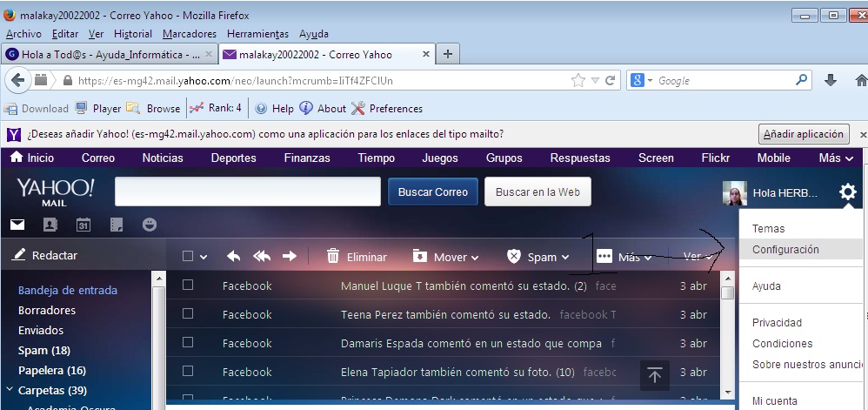Collapse the Carpetas folder list
Image resolution: width=868 pixels, height=410 pixels.
tap(10, 389)
